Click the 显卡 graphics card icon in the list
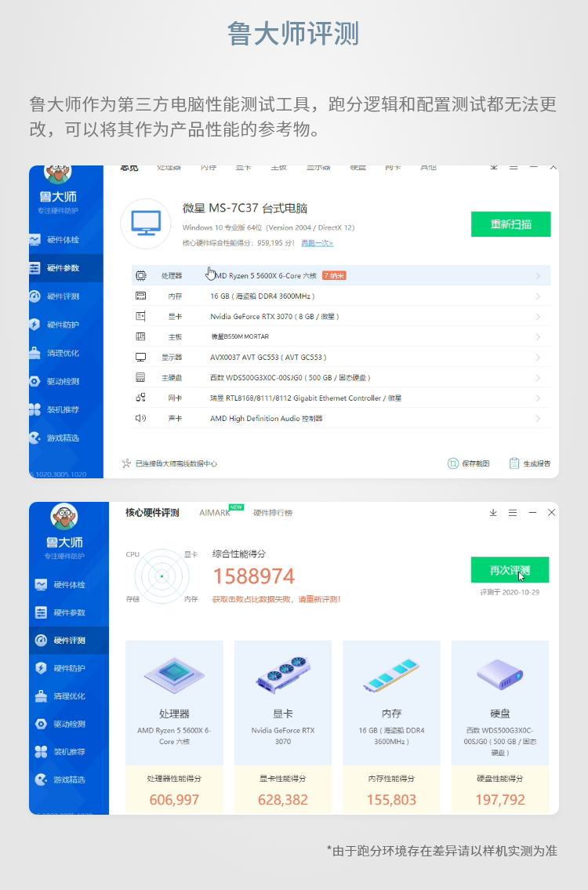588x890 pixels. tap(141, 316)
